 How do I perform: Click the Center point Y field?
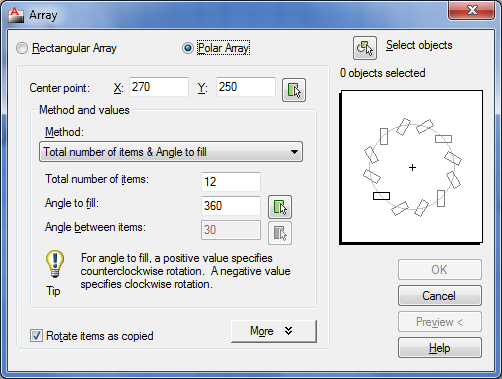click(x=246, y=87)
